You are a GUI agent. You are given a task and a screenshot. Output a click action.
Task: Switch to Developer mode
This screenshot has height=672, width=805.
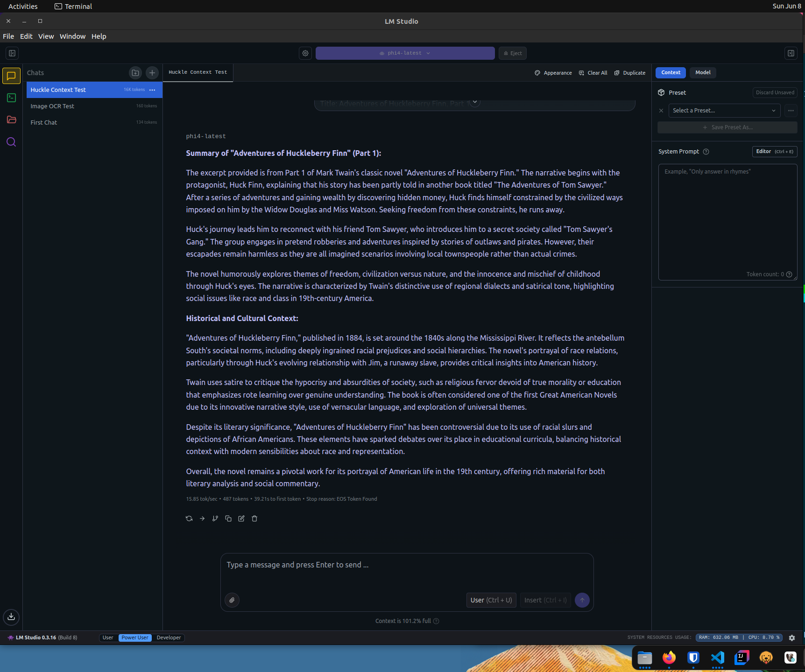click(x=169, y=637)
